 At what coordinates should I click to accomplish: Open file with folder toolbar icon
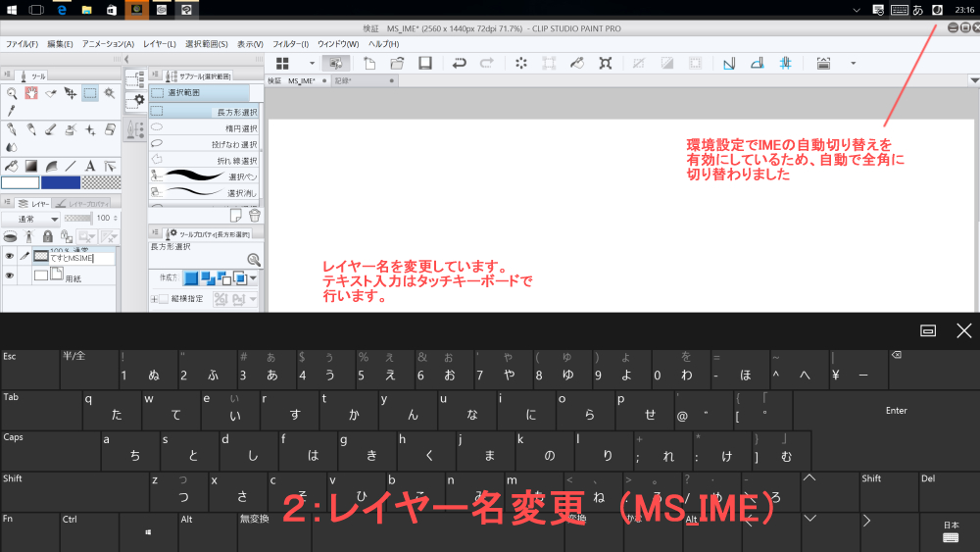pyautogui.click(x=397, y=63)
